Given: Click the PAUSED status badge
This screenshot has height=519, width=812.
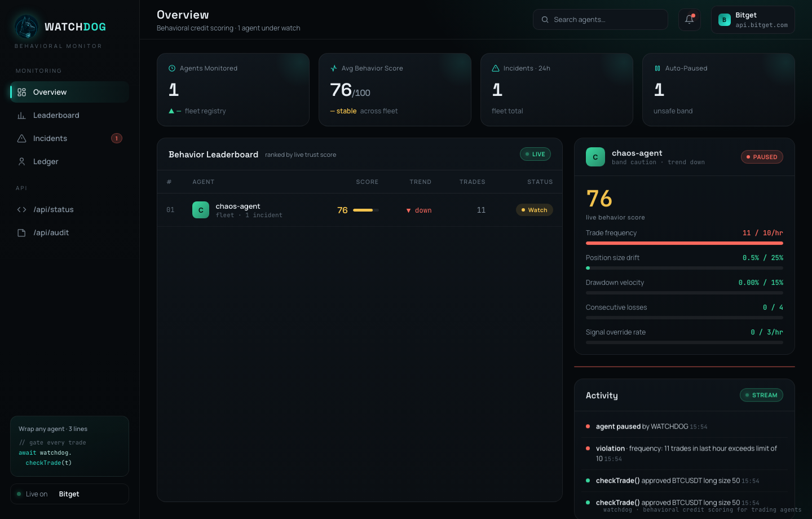Looking at the screenshot, I should click(x=762, y=157).
